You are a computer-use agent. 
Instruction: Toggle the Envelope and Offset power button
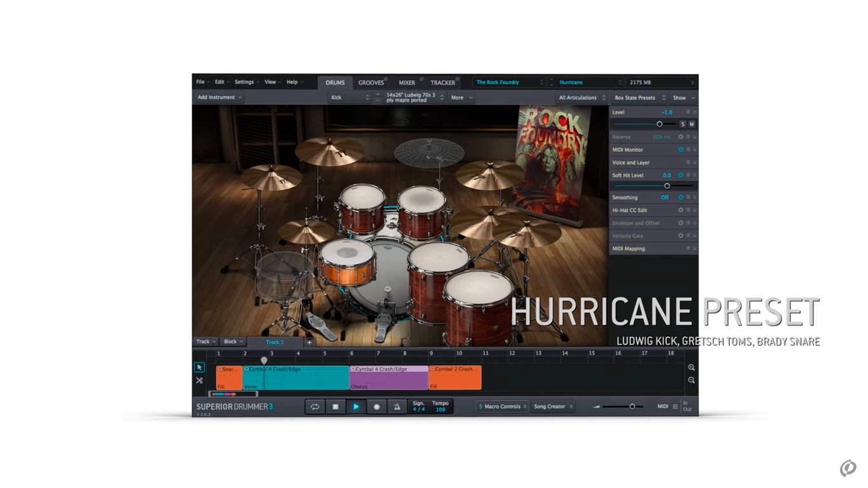tap(681, 223)
